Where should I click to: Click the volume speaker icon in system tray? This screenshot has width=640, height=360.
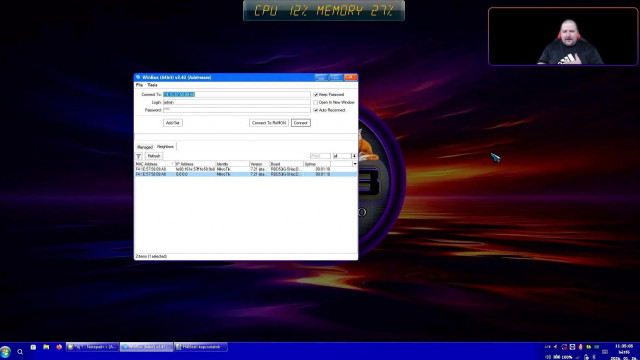click(x=549, y=357)
